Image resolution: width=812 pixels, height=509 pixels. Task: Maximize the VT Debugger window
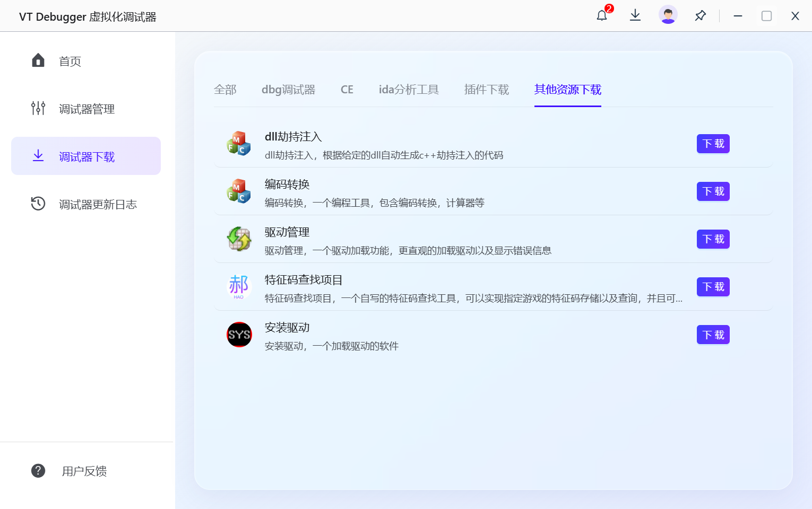[x=766, y=16]
